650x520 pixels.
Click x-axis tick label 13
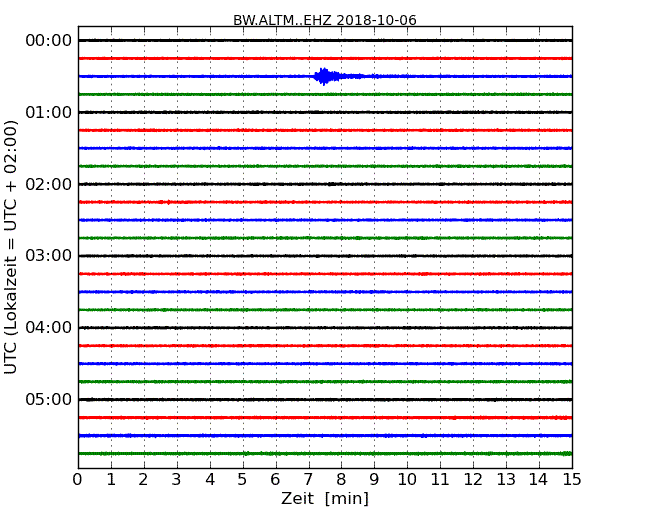tap(506, 480)
